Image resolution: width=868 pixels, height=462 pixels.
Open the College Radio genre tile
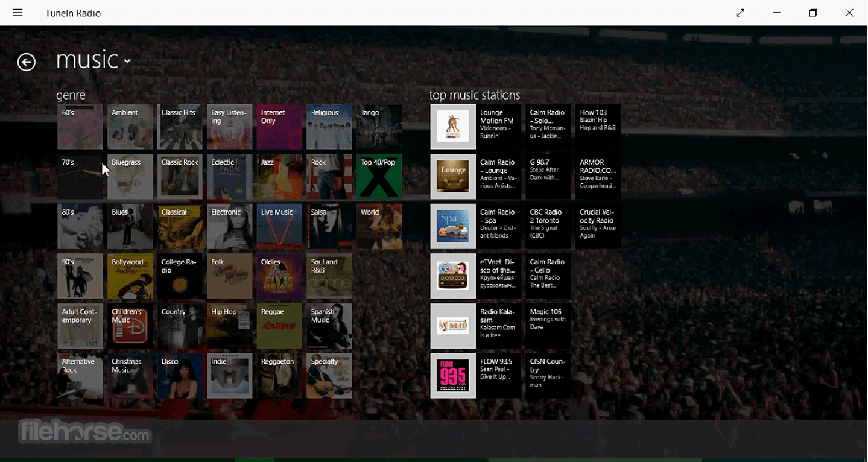pyautogui.click(x=180, y=276)
